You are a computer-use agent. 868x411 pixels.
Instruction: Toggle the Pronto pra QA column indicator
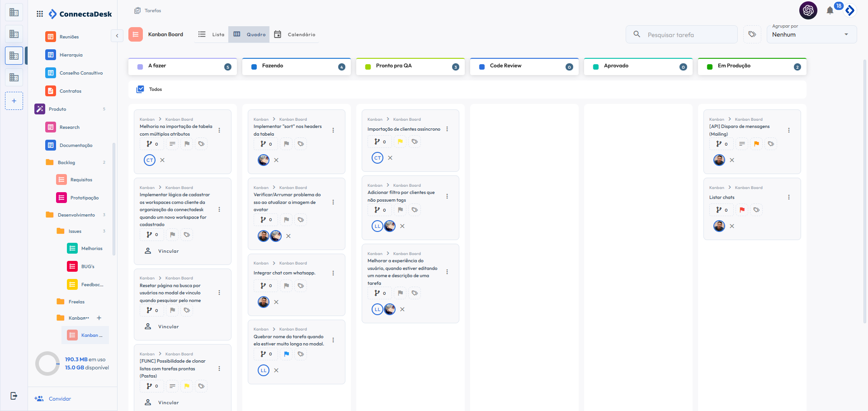pos(368,66)
